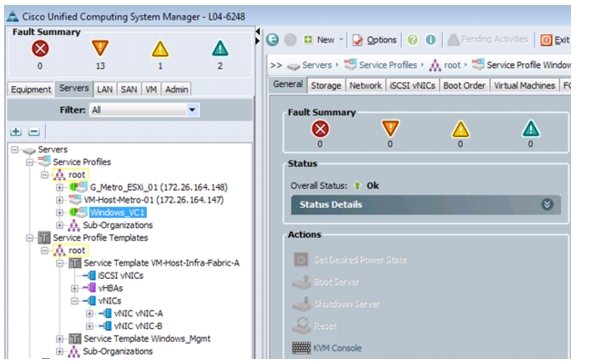Open the Network tab
This screenshot has height=362, width=590.
click(x=365, y=86)
